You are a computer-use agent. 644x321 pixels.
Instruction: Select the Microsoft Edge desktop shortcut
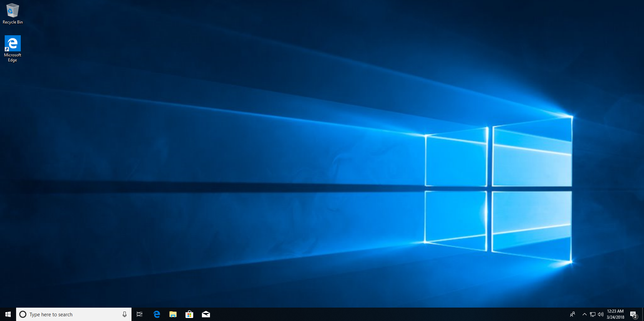tap(13, 49)
